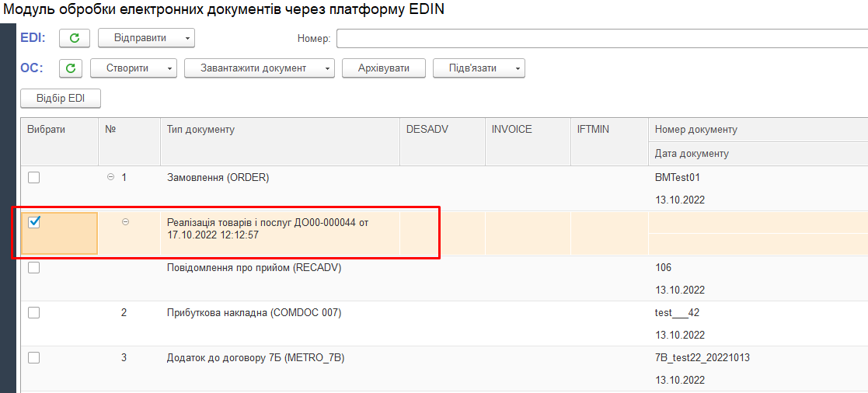Tick the Повідомлення про прийом (RECADV) checkbox

(x=33, y=268)
